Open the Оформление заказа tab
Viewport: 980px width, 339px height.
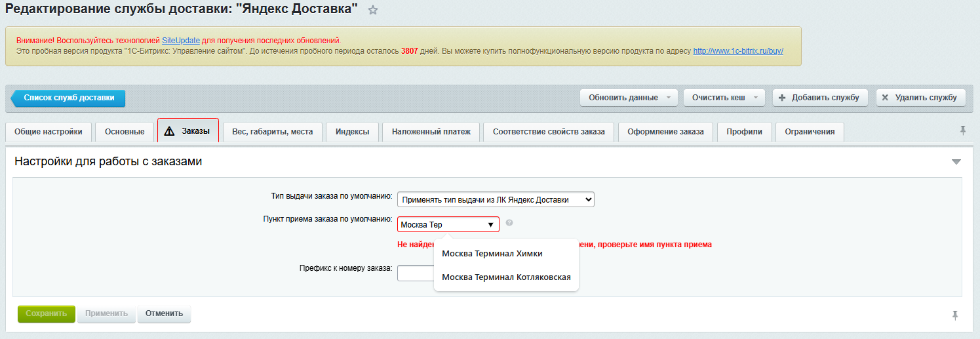[x=665, y=132]
